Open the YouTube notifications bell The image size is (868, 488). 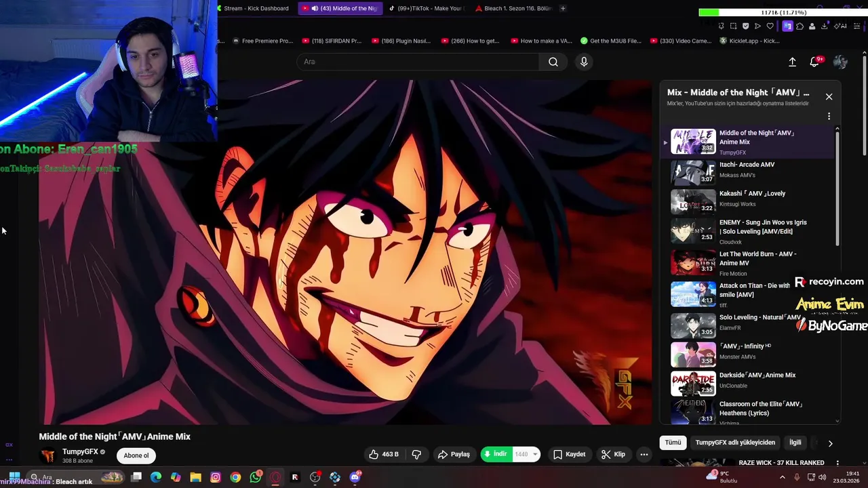pos(815,62)
